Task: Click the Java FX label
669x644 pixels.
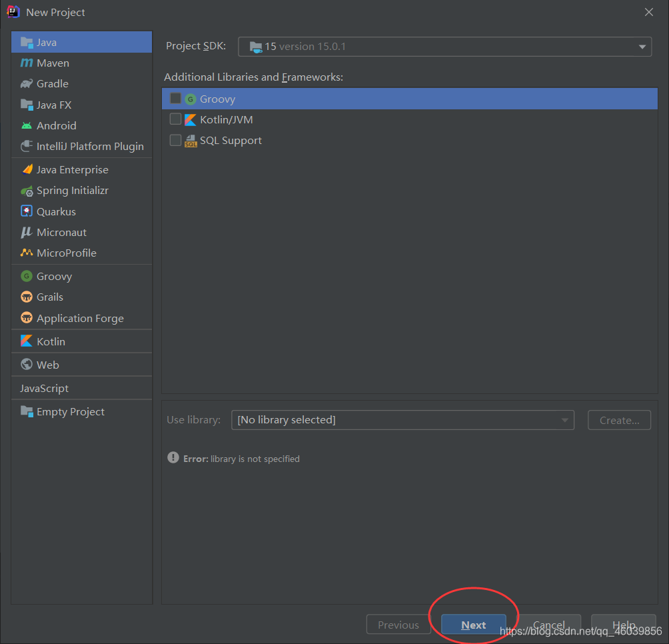Action: 54,105
